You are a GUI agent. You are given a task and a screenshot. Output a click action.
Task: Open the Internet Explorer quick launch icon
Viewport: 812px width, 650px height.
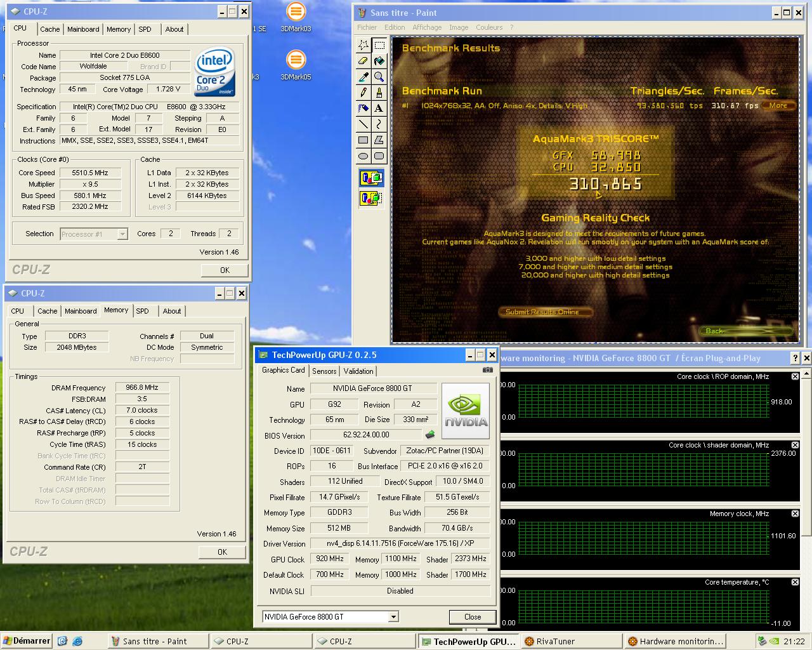click(77, 641)
